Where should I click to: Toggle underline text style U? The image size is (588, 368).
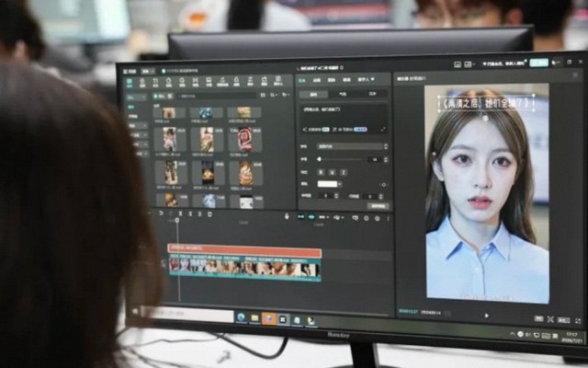point(332,172)
